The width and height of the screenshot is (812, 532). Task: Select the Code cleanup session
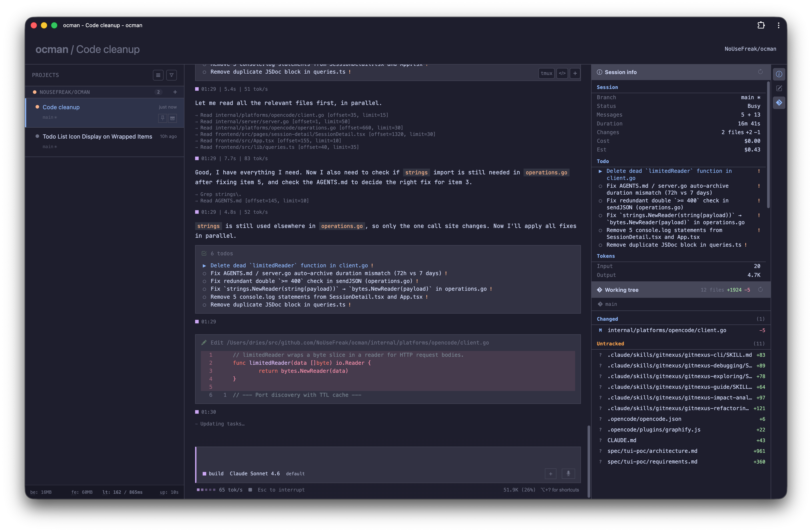pyautogui.click(x=105, y=113)
